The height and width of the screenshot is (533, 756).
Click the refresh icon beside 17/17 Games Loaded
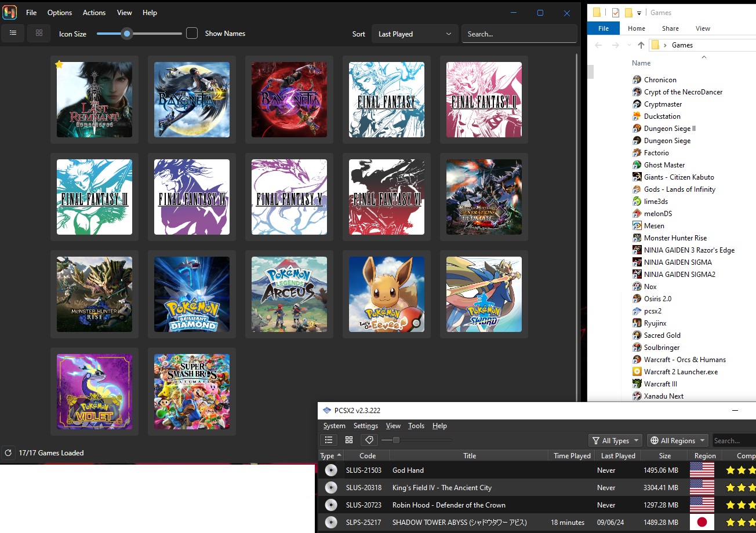(8, 453)
